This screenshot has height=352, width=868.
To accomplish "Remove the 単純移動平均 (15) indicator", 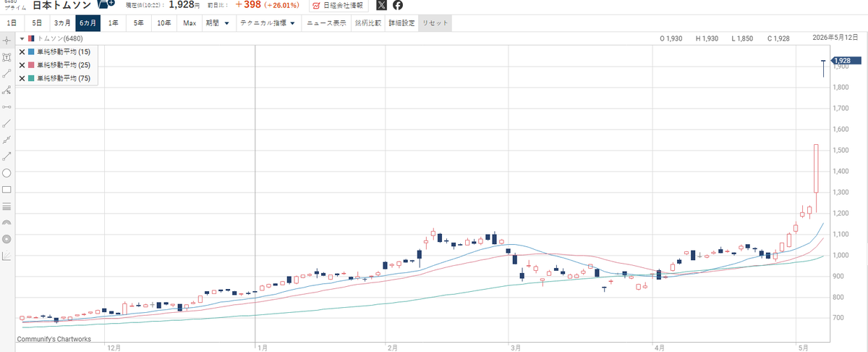I will point(22,52).
